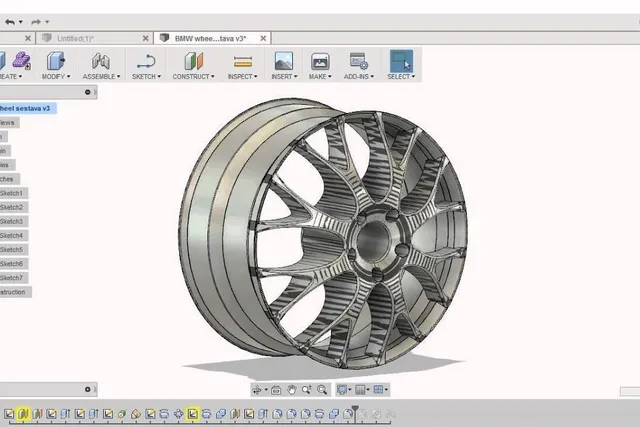Open the INSPECT dropdown menu
Screen dimensions: 640x427
[242, 77]
